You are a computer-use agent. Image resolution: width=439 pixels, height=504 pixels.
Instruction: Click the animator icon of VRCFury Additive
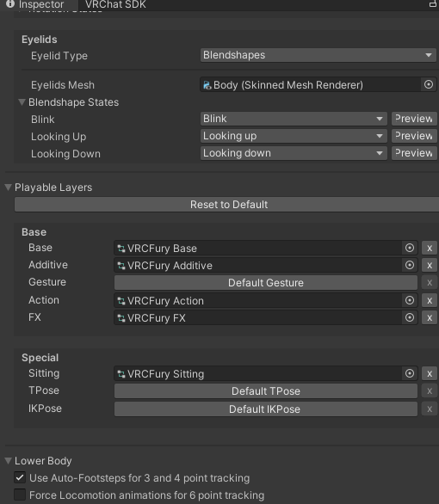click(121, 266)
